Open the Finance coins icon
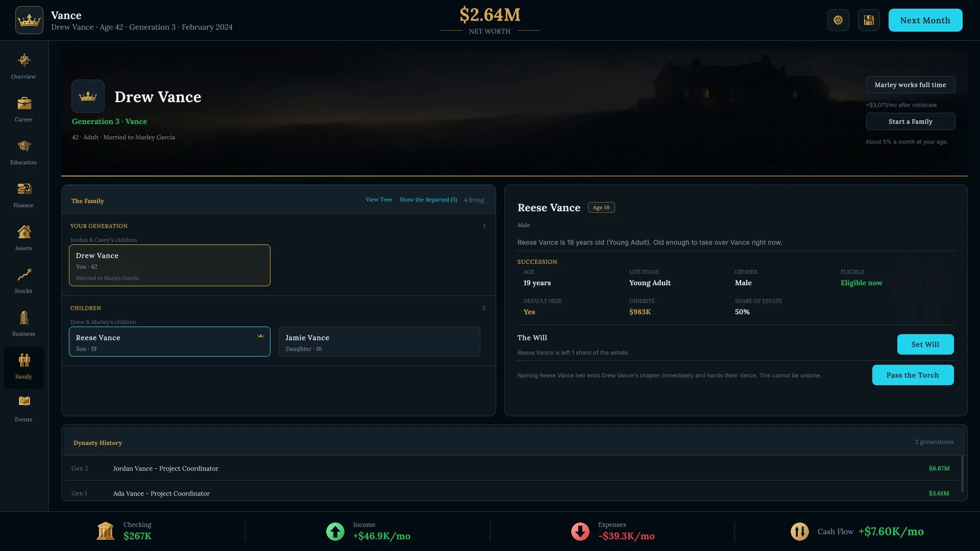The width and height of the screenshot is (980, 551). coord(24,189)
